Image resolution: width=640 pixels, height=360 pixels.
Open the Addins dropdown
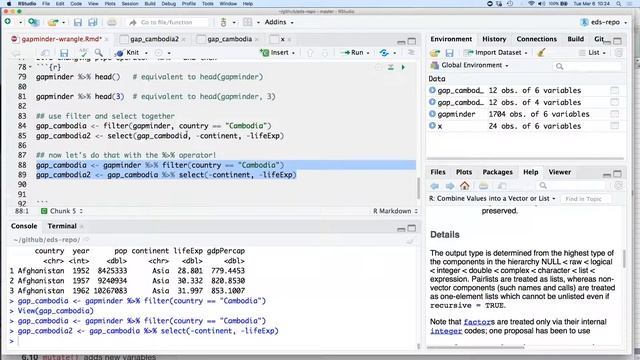279,22
